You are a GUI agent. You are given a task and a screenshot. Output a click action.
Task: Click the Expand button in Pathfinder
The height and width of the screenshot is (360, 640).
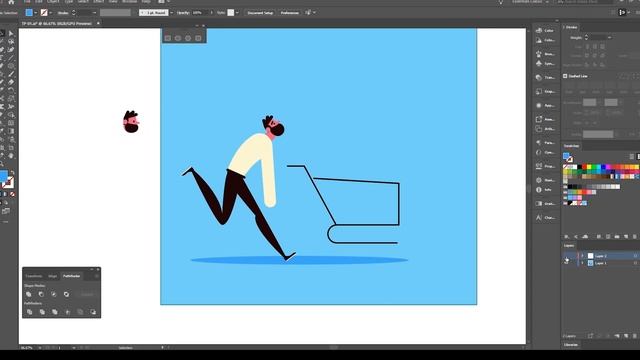click(x=87, y=294)
